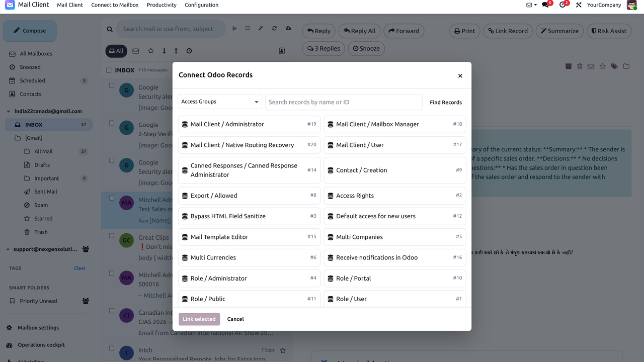Viewport: 644px width, 362px height.
Task: Tick the Mitchell Admin Test Sales email checkbox
Action: pos(112,198)
